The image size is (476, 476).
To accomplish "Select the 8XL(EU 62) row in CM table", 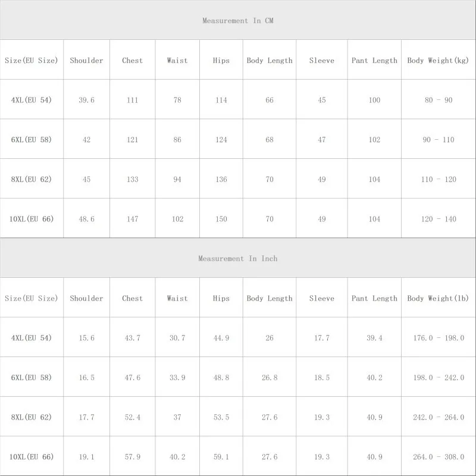I will point(32,179).
